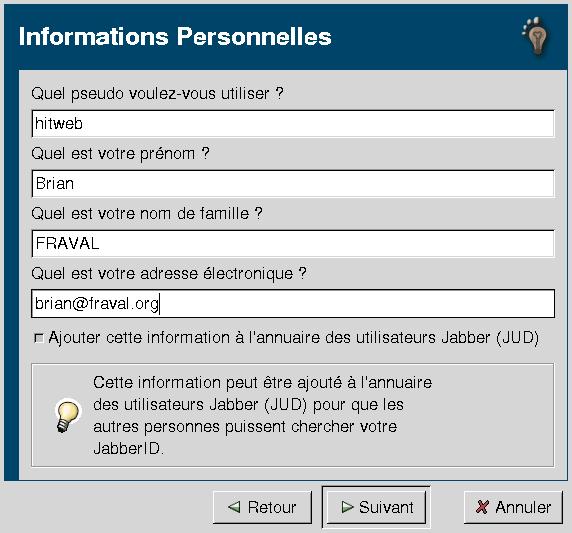Click the 'Quel pseudo voulez-vous utiliser ?' label
572x533 pixels.
tap(157, 94)
